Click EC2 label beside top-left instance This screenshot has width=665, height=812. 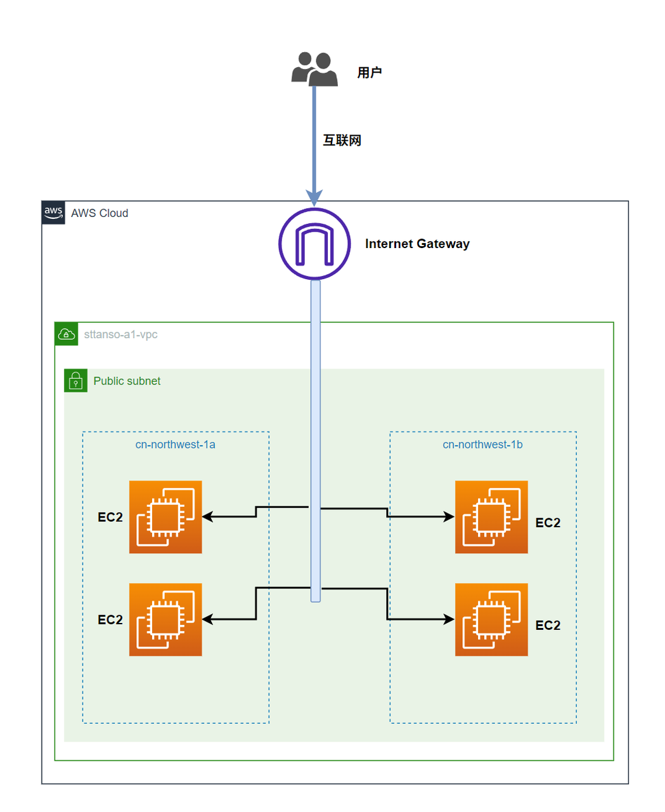coord(110,518)
